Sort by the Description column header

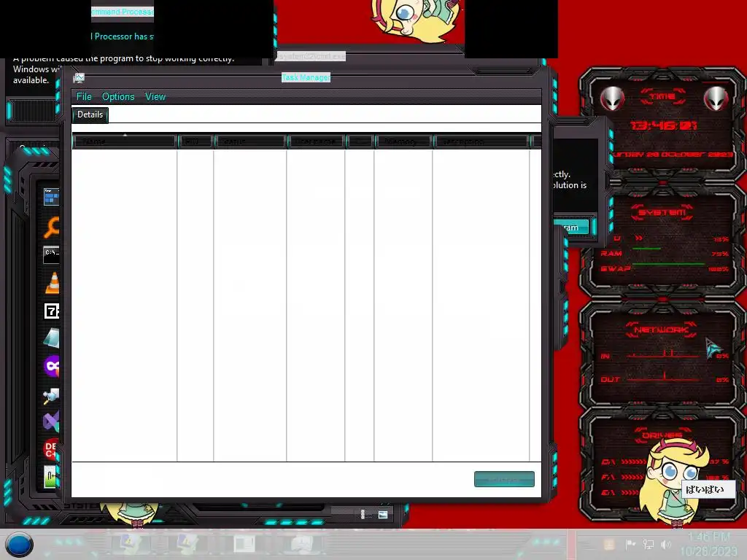tap(481, 141)
